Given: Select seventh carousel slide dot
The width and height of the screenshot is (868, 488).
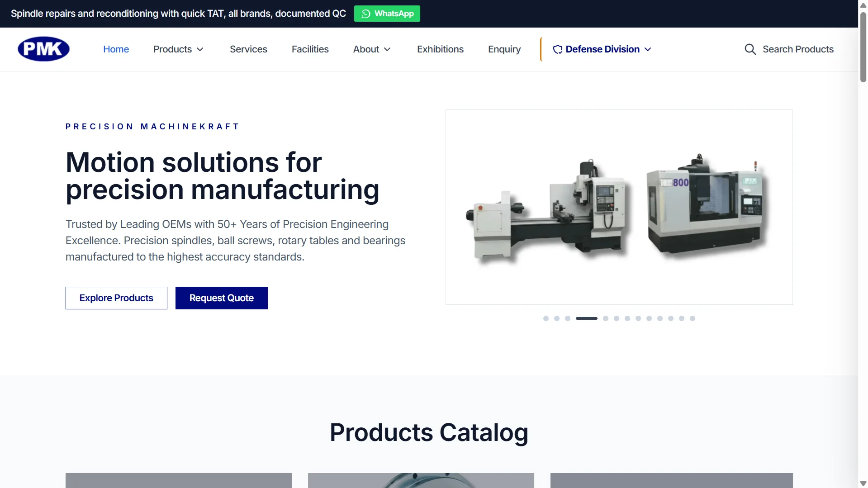Looking at the screenshot, I should click(627, 318).
